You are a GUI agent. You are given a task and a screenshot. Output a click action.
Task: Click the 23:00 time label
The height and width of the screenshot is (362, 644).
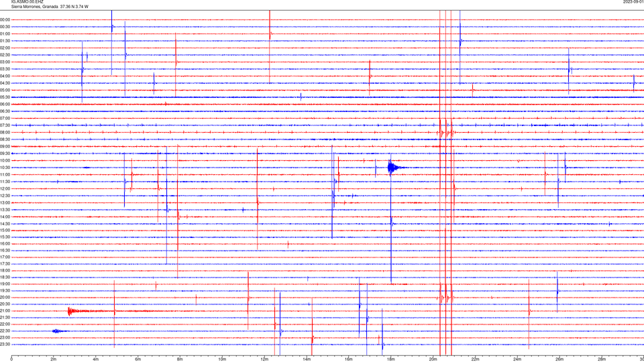tap(5, 338)
